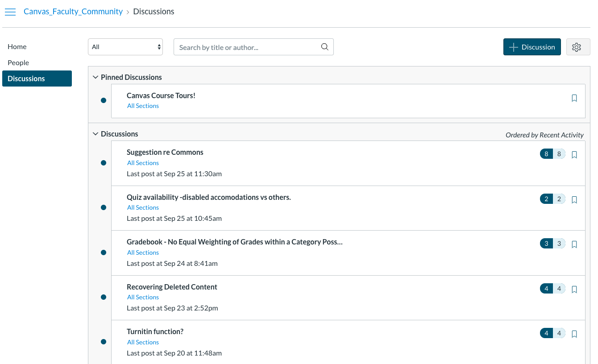
Task: Click "Last post at Sep 23 at 2:52pm"
Action: click(x=172, y=308)
